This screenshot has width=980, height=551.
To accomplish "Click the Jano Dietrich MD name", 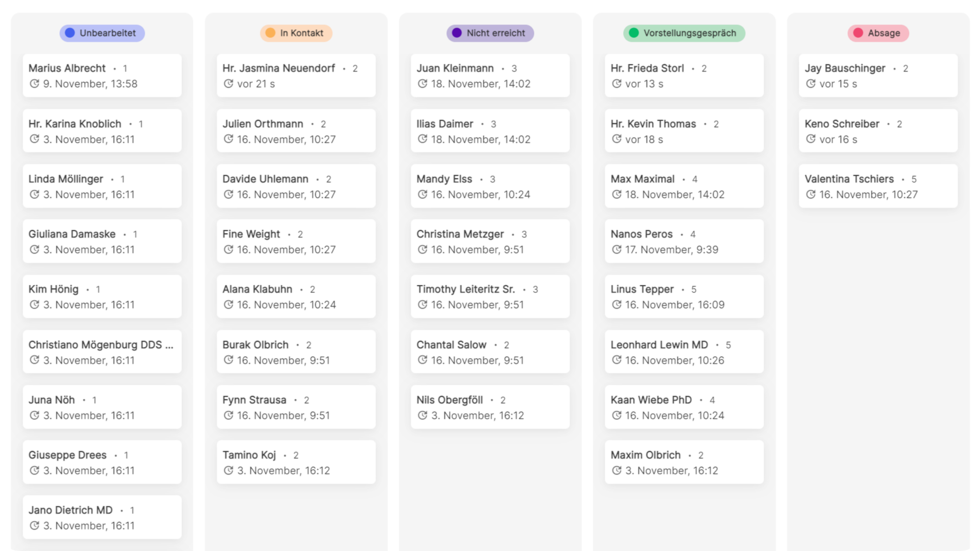I will [70, 510].
